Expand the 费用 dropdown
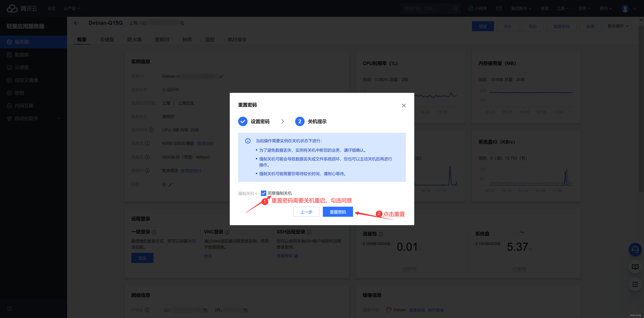The height and width of the screenshot is (318, 644). pos(605,9)
